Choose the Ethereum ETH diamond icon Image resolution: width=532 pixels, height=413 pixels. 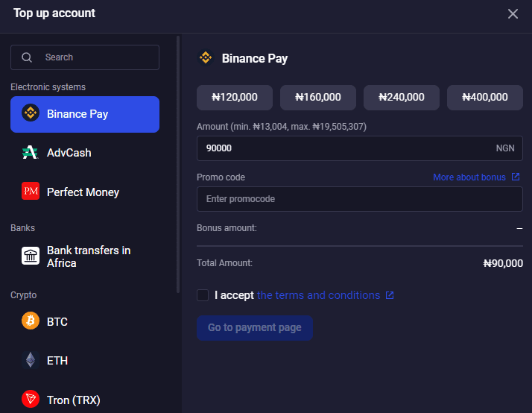tap(31, 360)
